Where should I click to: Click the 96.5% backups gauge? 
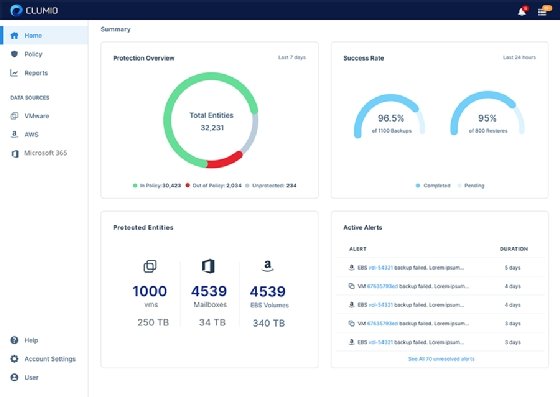point(390,115)
